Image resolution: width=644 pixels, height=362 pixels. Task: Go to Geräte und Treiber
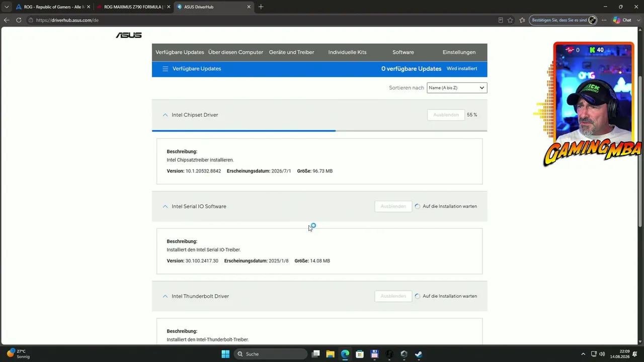pyautogui.click(x=291, y=52)
